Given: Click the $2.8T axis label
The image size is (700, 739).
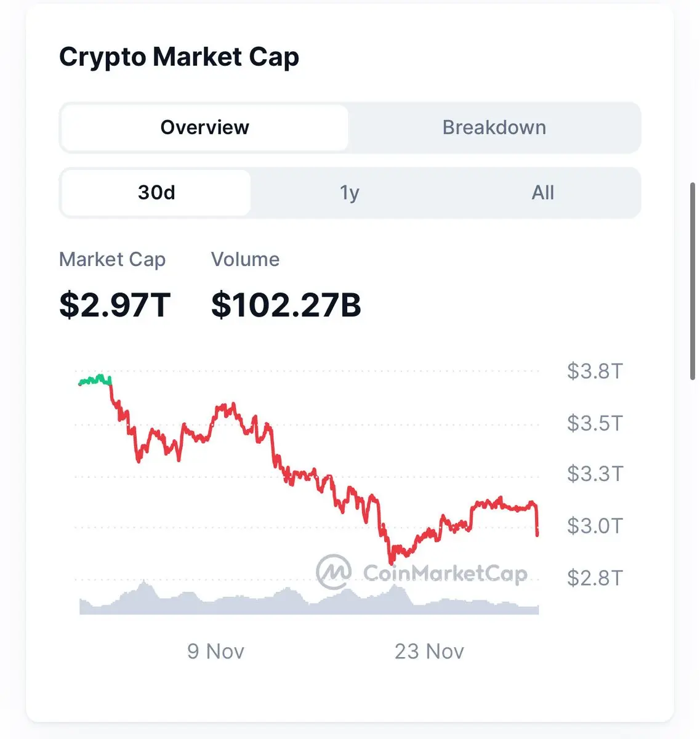Looking at the screenshot, I should (x=595, y=578).
